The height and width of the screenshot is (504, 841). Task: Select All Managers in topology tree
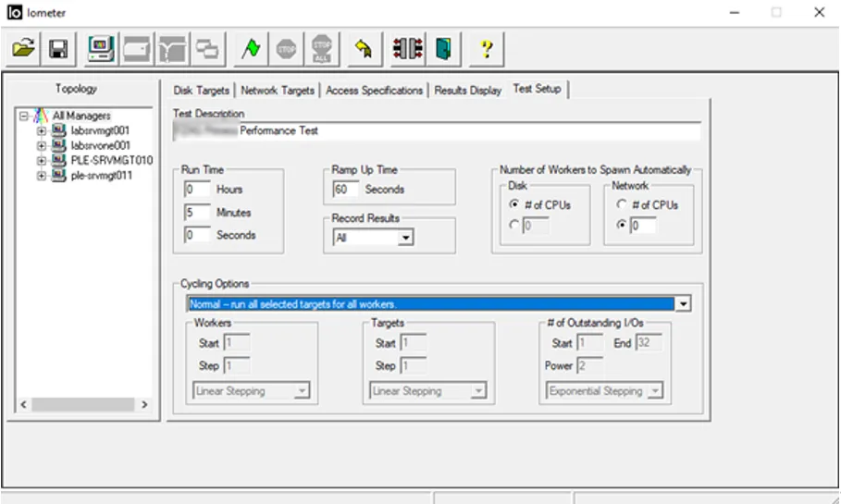(81, 116)
